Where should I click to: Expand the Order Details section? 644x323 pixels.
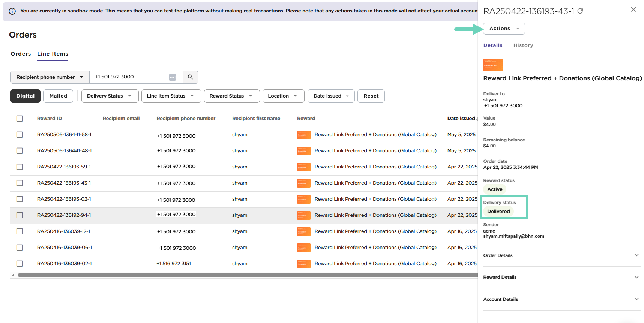(x=561, y=255)
